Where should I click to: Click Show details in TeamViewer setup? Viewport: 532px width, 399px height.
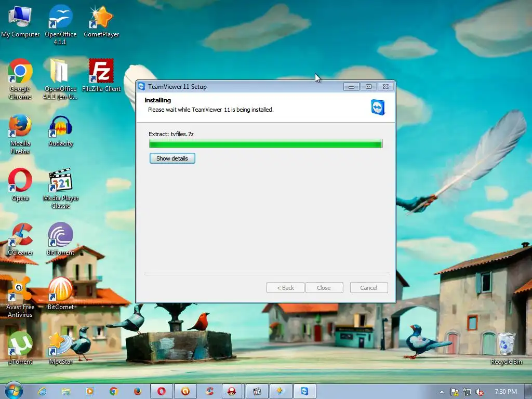click(172, 158)
